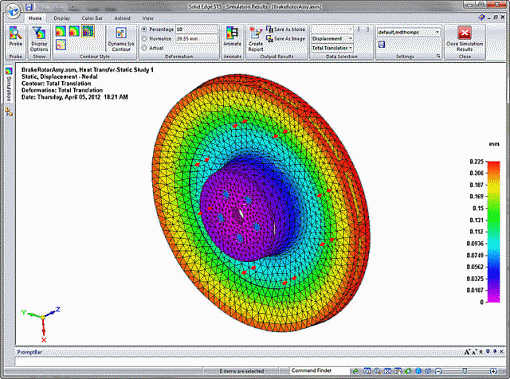
Task: Select the Probe tool
Action: click(x=15, y=36)
